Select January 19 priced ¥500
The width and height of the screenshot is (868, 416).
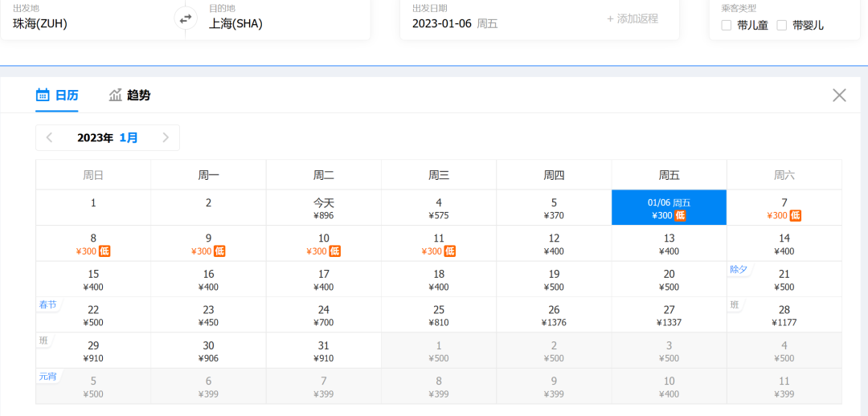coord(554,279)
